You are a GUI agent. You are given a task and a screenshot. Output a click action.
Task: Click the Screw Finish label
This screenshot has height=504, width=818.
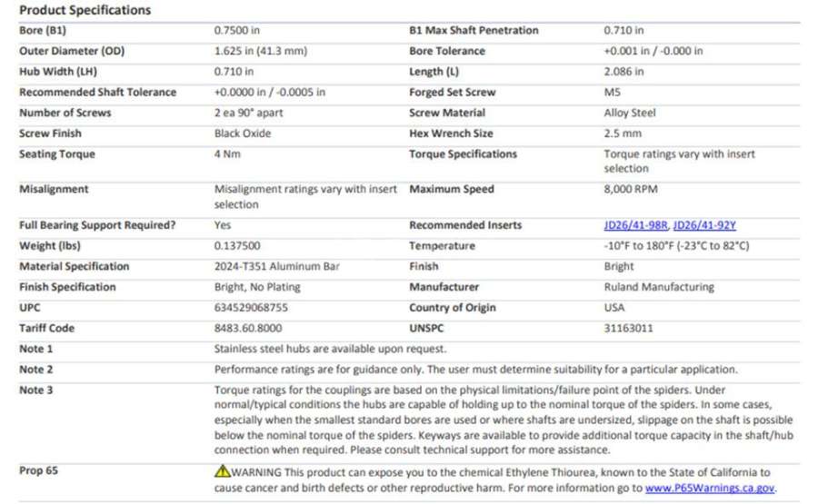click(x=50, y=133)
